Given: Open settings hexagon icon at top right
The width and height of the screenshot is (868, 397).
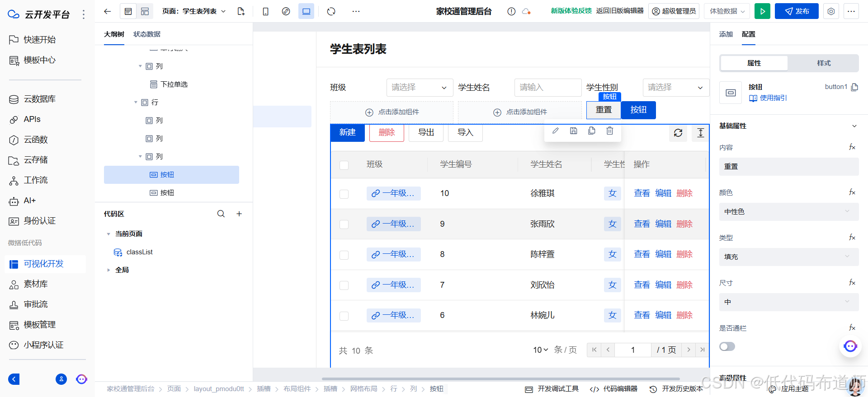Looking at the screenshot, I should tap(831, 11).
